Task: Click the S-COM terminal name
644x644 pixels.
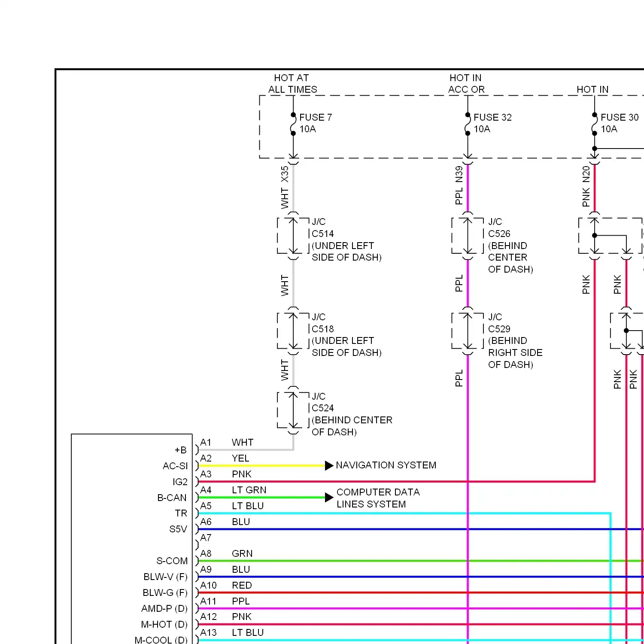Action: coord(172,561)
